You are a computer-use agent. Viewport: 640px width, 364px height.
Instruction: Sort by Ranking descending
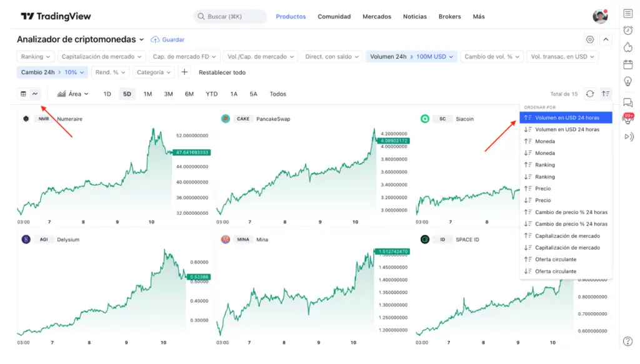click(566, 177)
